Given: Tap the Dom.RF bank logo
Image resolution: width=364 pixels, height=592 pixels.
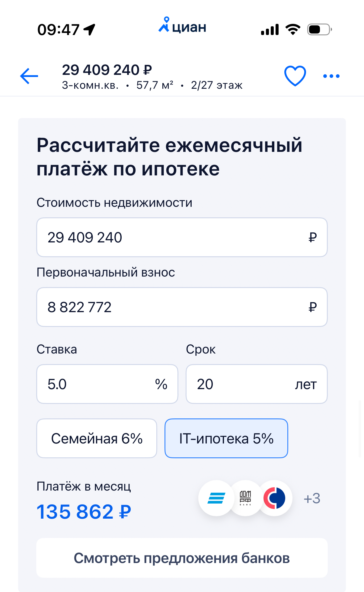Looking at the screenshot, I should 245,498.
